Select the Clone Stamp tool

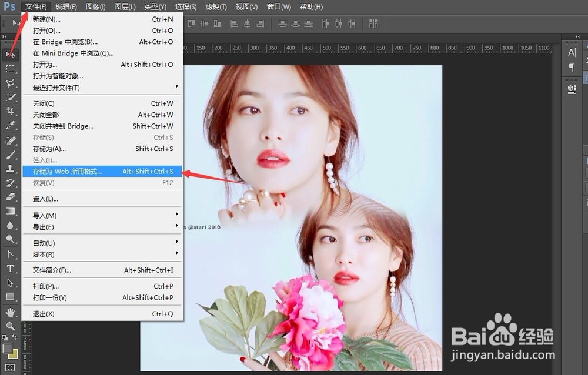tap(10, 169)
